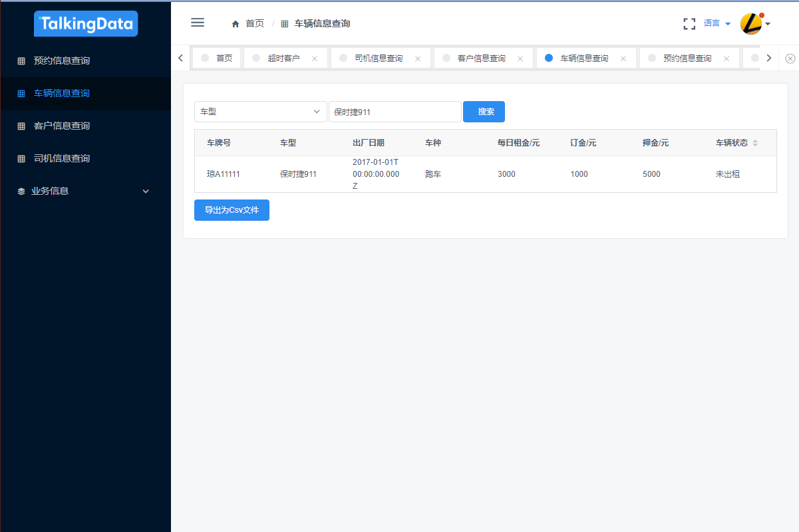Sort by the 车辆状态 column sort arrows

point(755,143)
